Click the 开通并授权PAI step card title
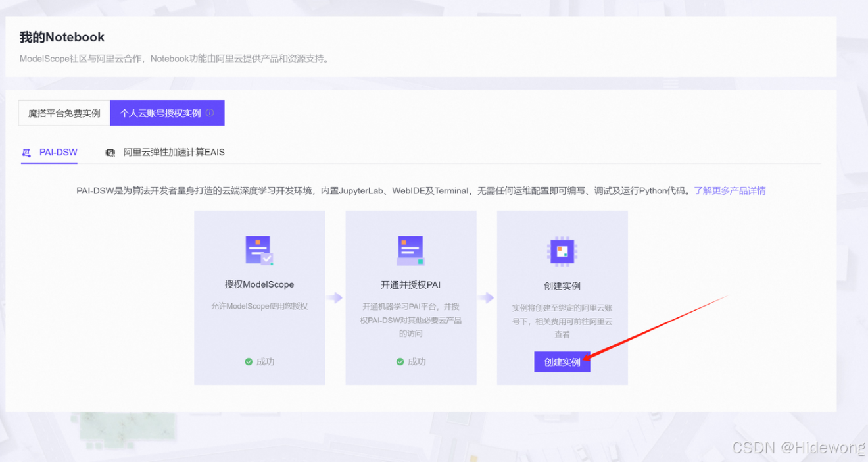 tap(410, 285)
